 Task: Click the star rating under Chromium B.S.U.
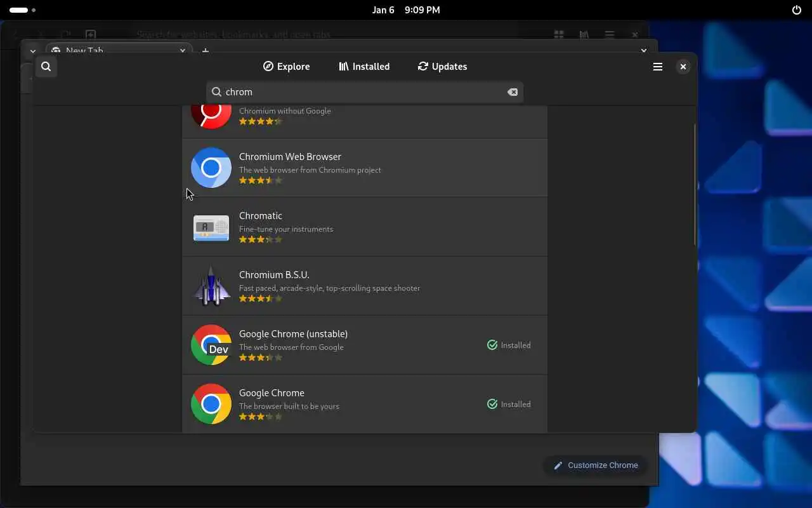pyautogui.click(x=261, y=298)
